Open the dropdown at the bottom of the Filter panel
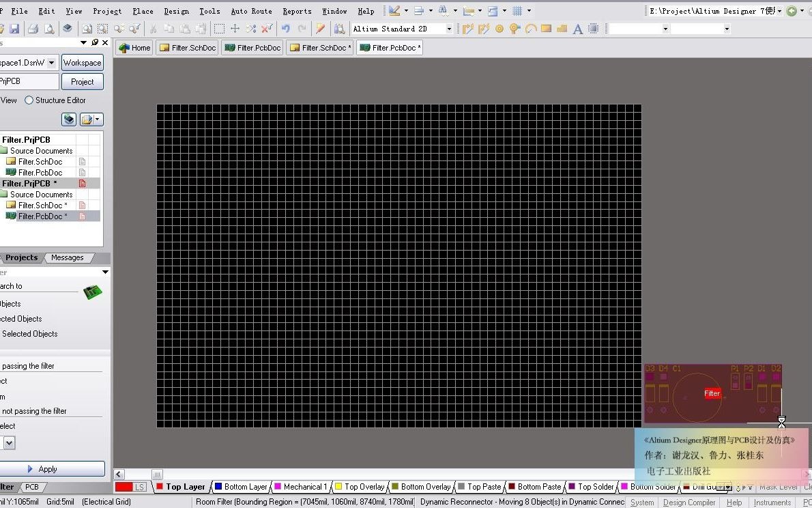The width and height of the screenshot is (812, 508). pyautogui.click(x=9, y=443)
